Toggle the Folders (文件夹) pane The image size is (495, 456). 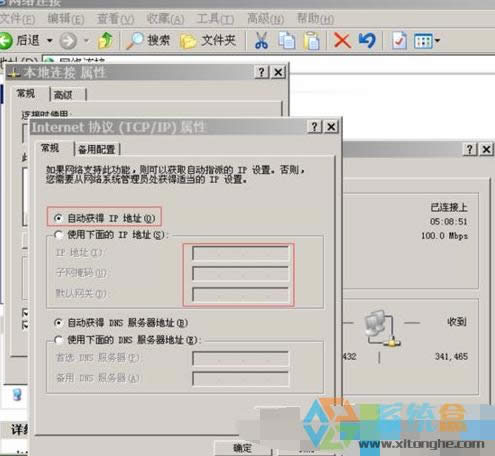pos(208,41)
